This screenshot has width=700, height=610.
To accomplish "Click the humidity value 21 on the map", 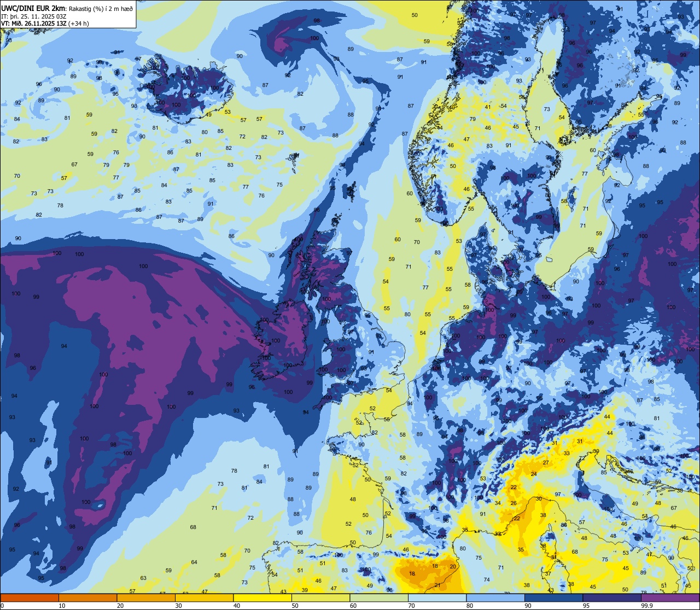I will [437, 585].
